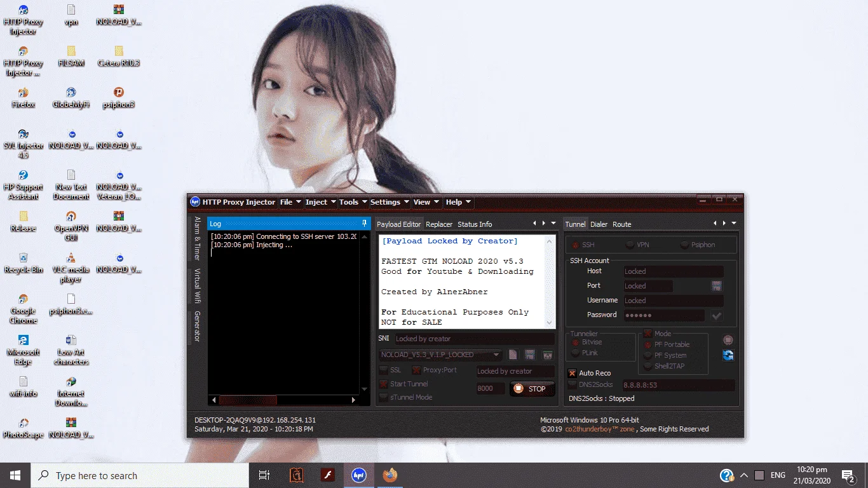
Task: Toggle the SSL checkbox
Action: tap(384, 370)
